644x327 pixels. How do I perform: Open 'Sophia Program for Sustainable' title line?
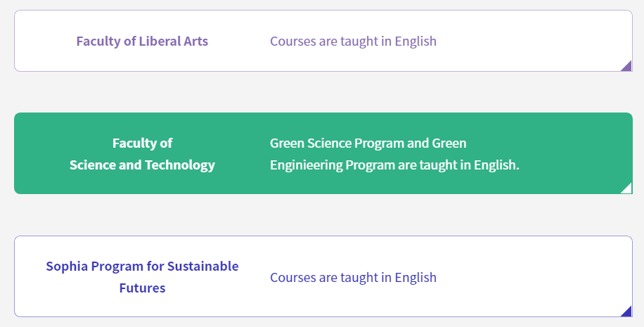[142, 267]
